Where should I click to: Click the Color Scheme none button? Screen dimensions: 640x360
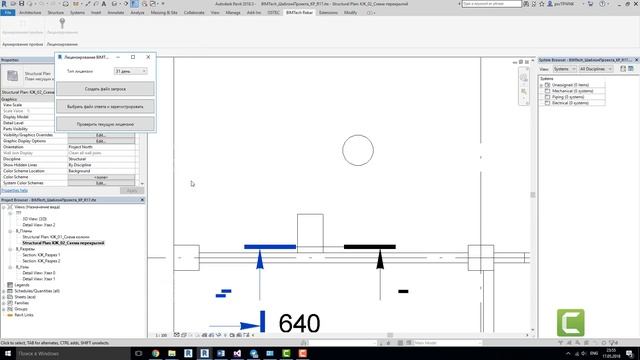101,178
